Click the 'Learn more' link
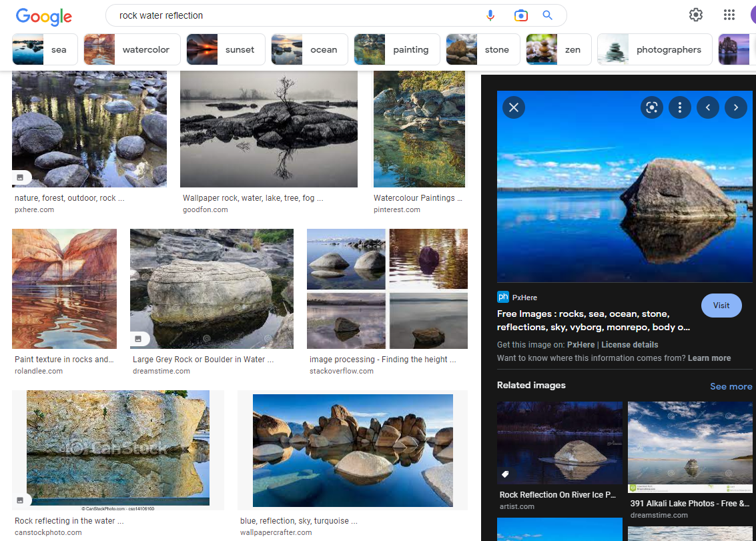Image resolution: width=756 pixels, height=541 pixels. (x=709, y=358)
